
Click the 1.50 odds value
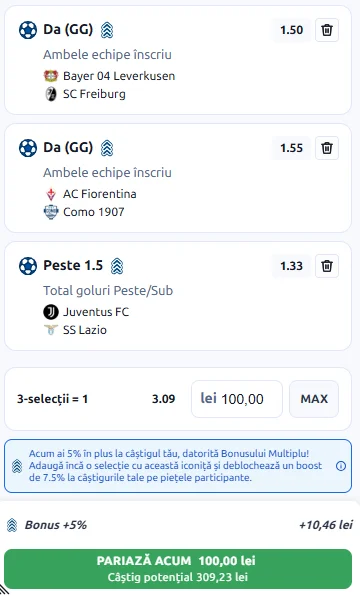coord(292,30)
